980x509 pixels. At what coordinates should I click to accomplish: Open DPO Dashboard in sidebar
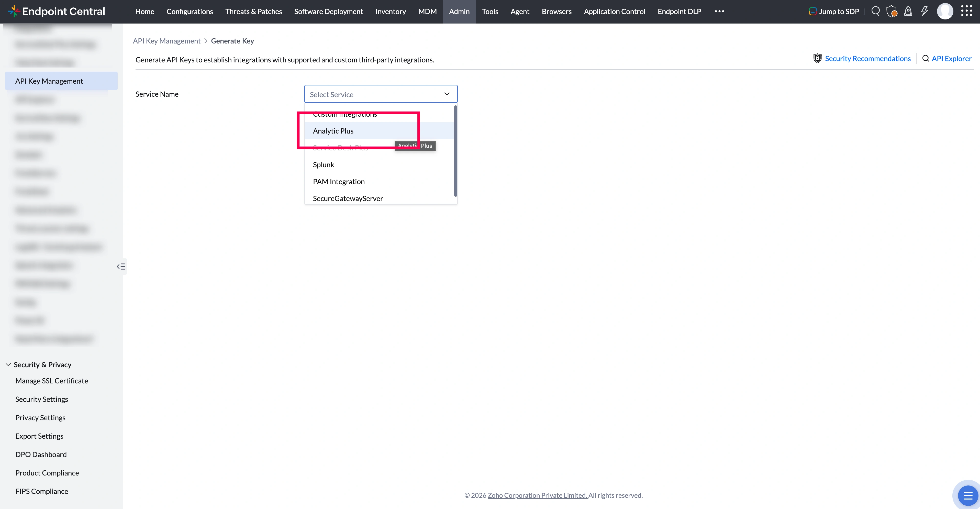(x=41, y=454)
